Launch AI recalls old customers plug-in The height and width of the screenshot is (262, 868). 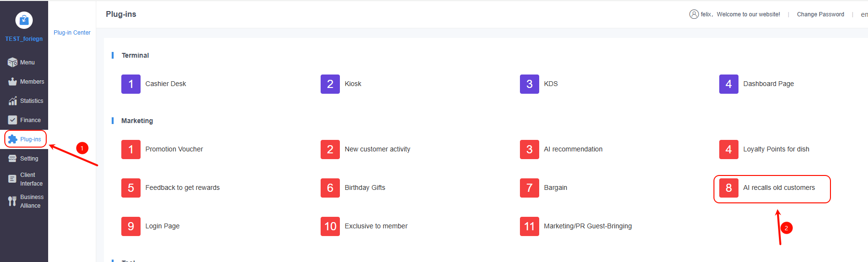[778, 188]
